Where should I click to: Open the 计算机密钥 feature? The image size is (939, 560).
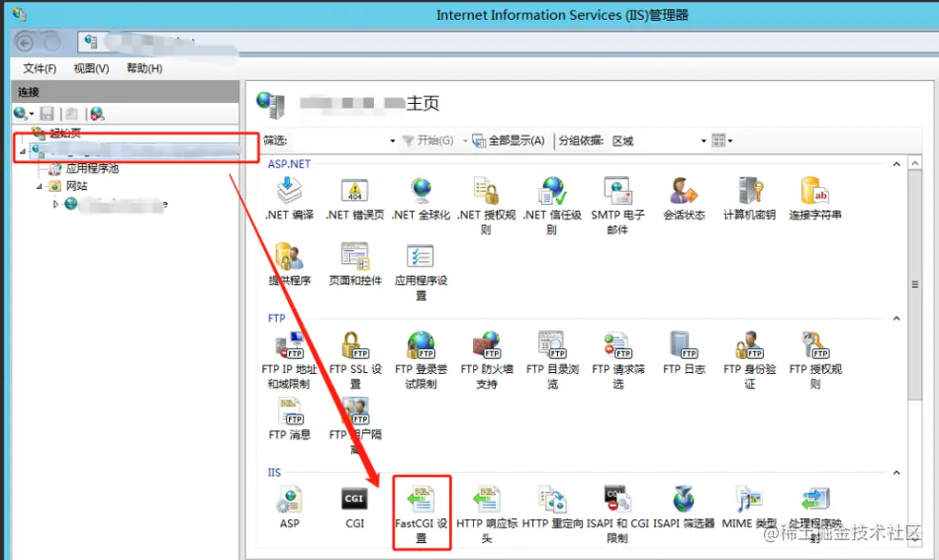(749, 200)
